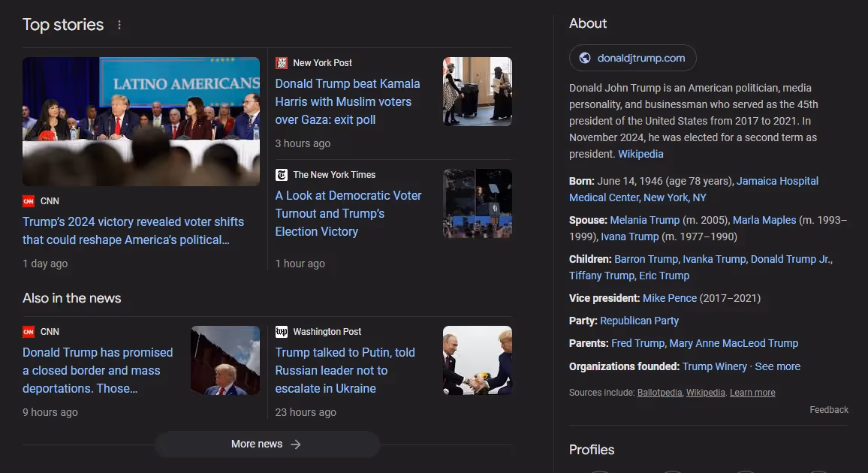The height and width of the screenshot is (473, 868).
Task: Open the Fred Trump link
Action: pos(637,344)
